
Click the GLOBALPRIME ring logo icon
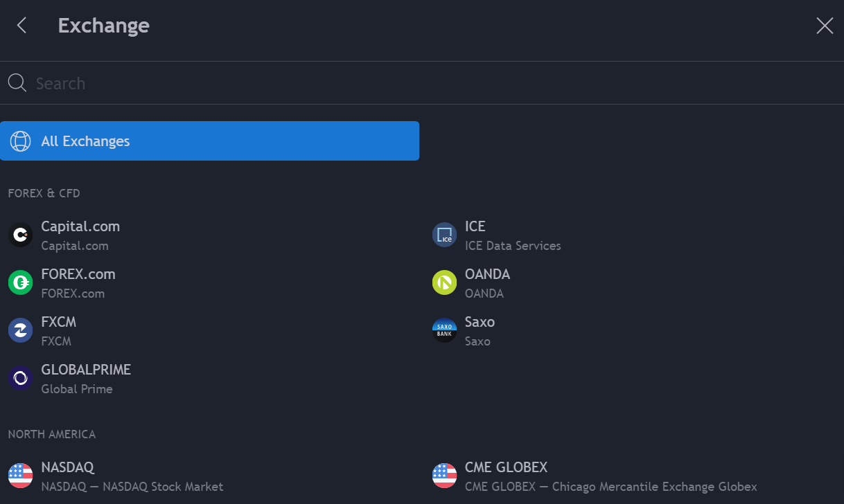pyautogui.click(x=20, y=379)
